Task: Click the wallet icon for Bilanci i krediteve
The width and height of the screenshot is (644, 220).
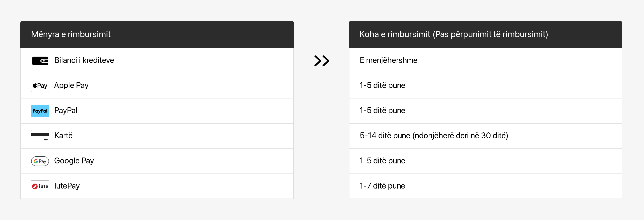Action: 40,61
